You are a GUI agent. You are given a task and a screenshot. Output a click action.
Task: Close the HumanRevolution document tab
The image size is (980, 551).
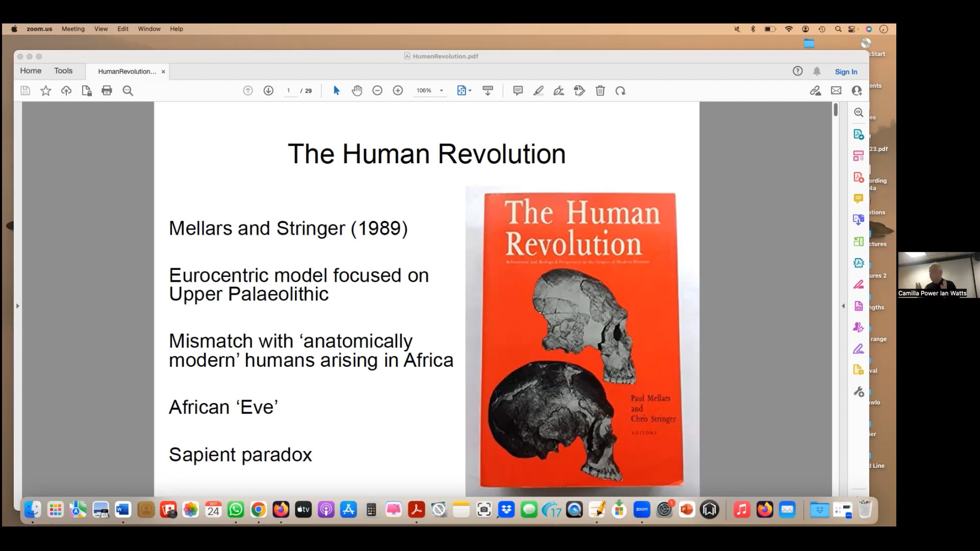click(x=163, y=71)
